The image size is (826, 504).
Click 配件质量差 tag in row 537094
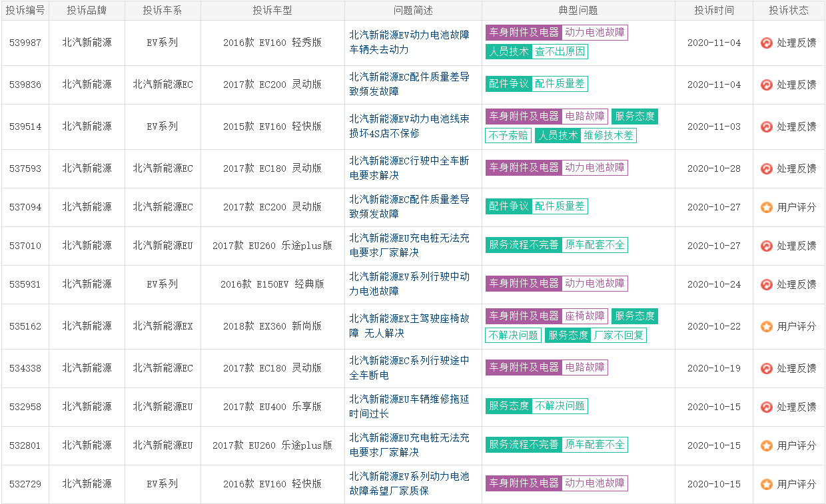pos(560,206)
